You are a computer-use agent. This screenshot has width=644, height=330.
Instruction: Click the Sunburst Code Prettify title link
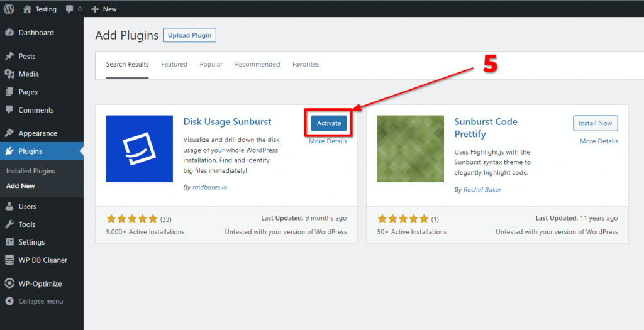click(x=486, y=128)
